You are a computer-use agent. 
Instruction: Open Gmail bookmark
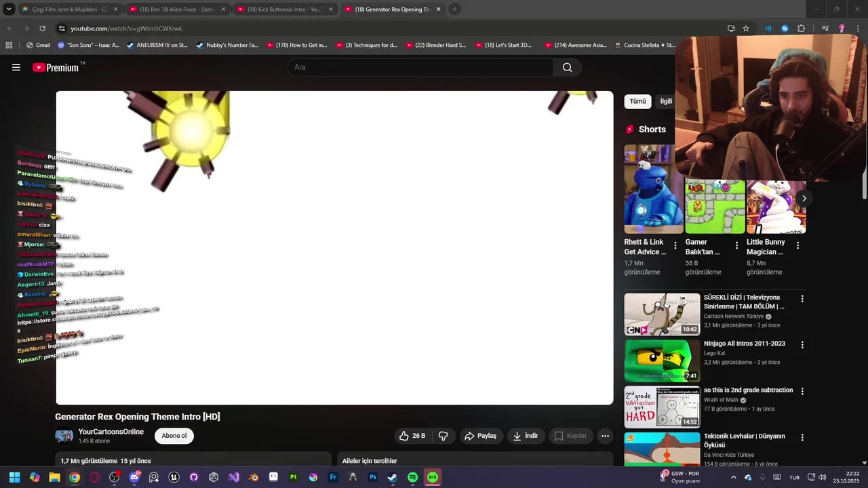38,45
